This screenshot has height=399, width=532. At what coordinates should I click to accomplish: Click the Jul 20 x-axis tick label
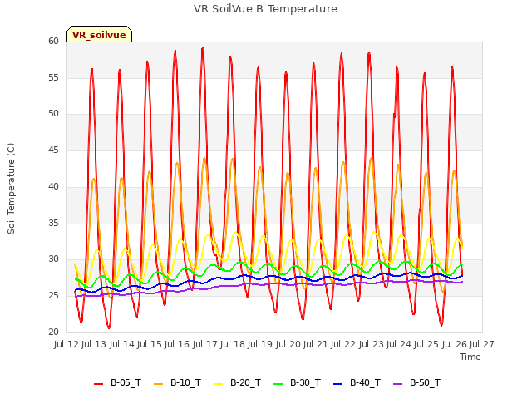tap(288, 344)
